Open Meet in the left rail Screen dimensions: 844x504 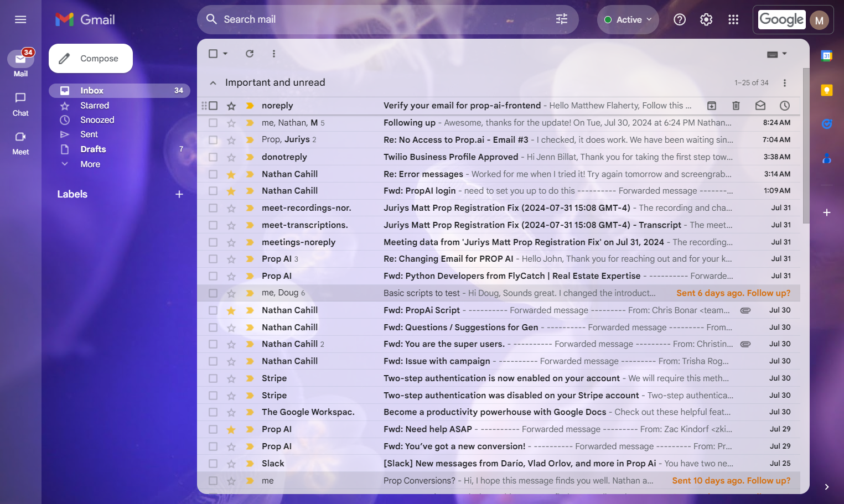click(x=20, y=143)
